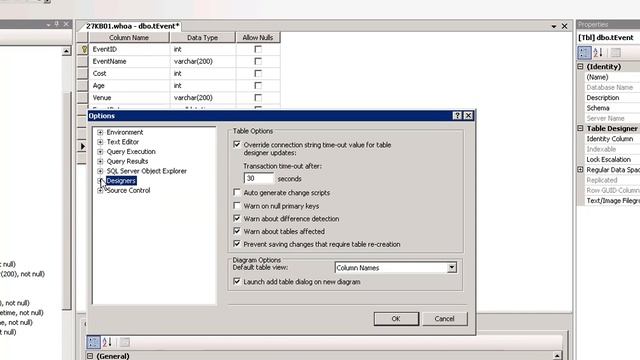Click the Data Type column header
The image size is (640, 360).
click(202, 38)
